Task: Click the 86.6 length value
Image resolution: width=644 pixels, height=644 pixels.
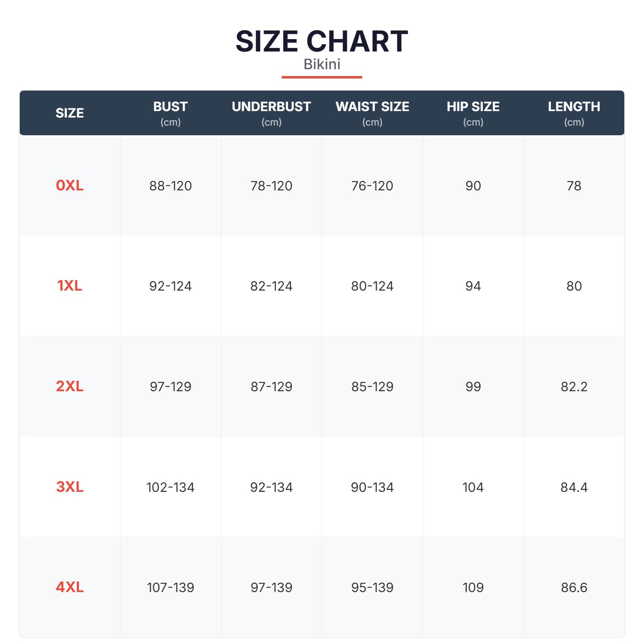Action: coord(574,588)
